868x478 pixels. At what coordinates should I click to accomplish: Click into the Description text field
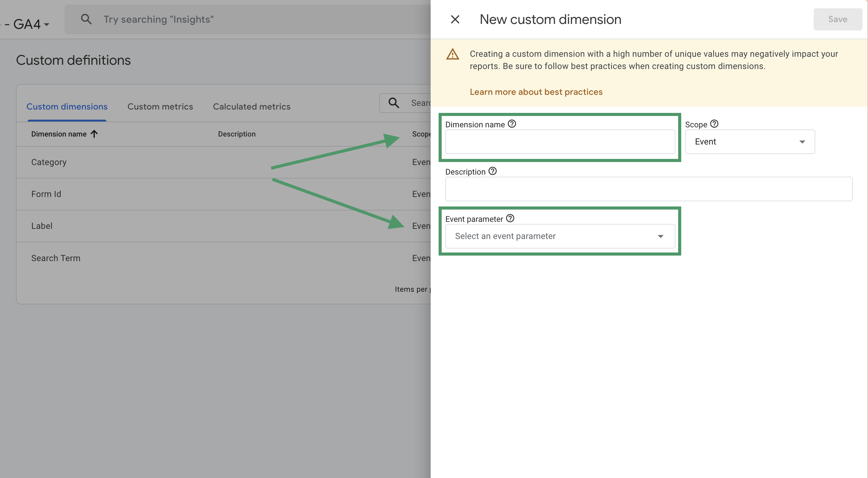[x=648, y=189]
